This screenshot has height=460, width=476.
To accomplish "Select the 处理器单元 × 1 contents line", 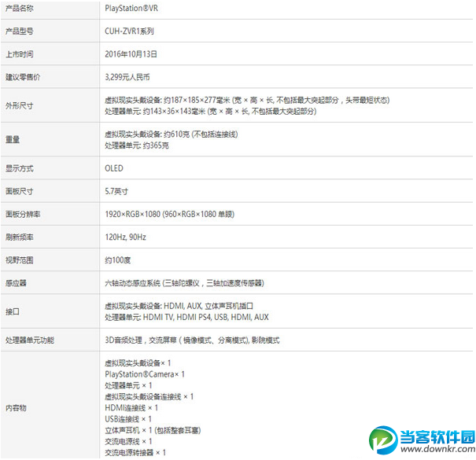I will pos(128,385).
